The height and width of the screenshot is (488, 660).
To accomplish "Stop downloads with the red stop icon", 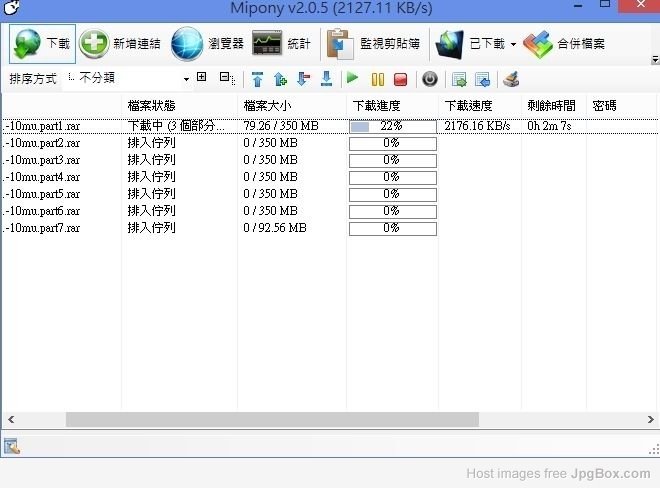I will pos(400,79).
